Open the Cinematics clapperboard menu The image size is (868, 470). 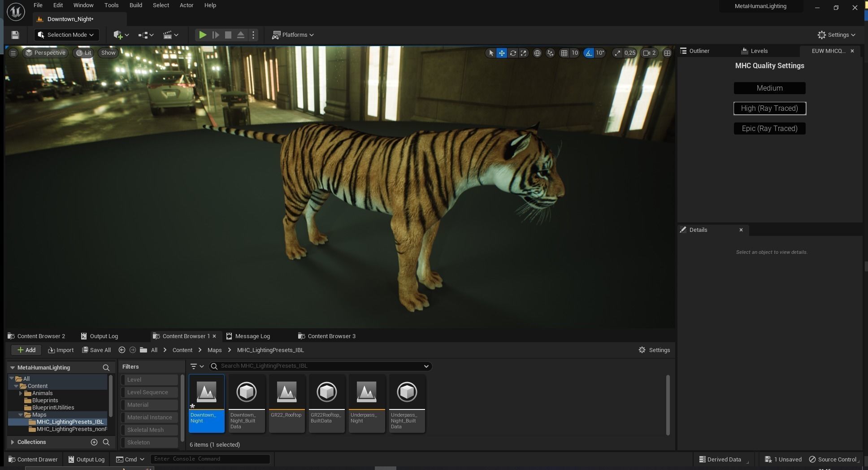[170, 35]
